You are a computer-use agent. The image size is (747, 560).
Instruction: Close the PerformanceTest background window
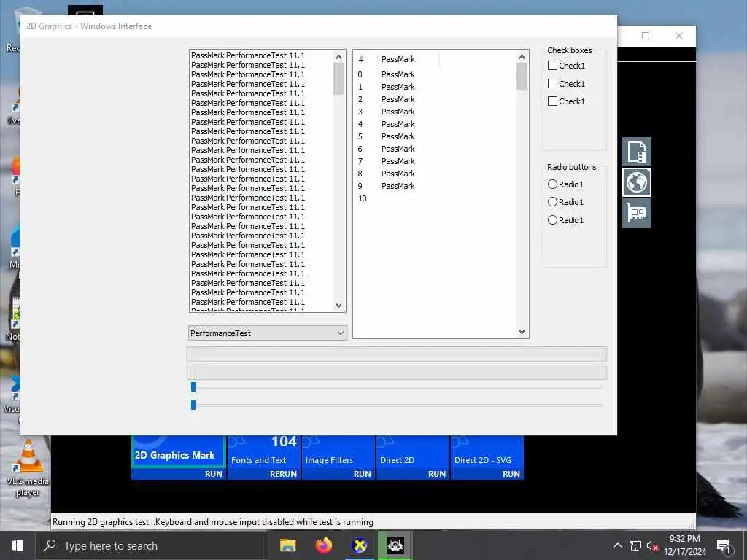coord(679,36)
